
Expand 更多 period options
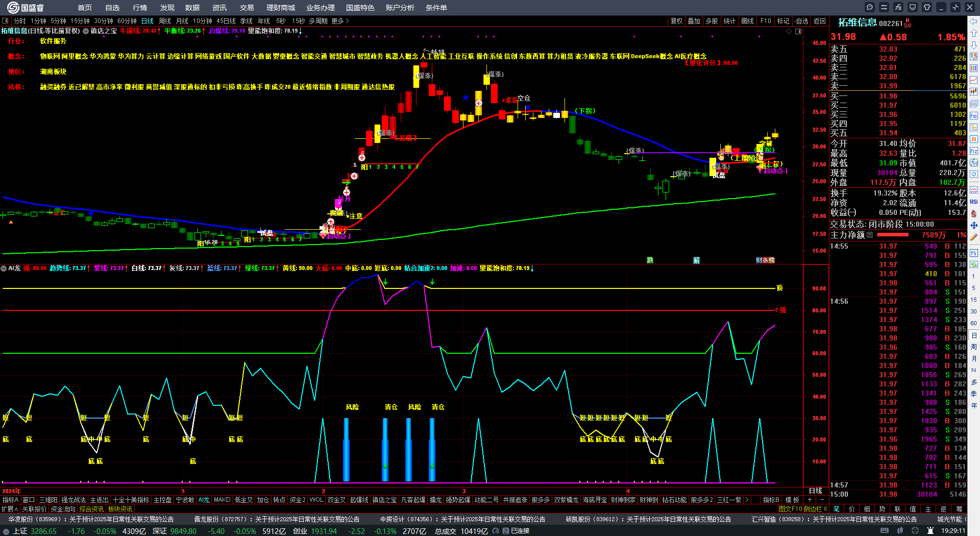(340, 21)
